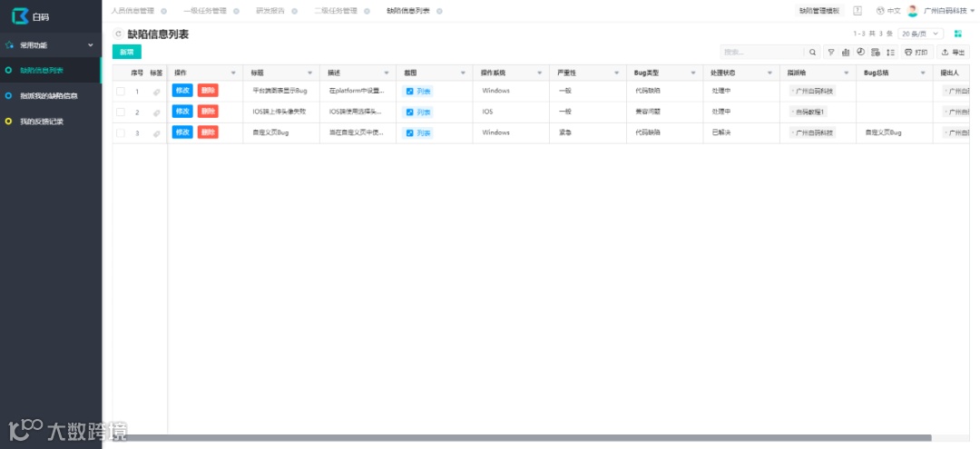
Task: Click the user avatar icon
Action: tap(913, 11)
